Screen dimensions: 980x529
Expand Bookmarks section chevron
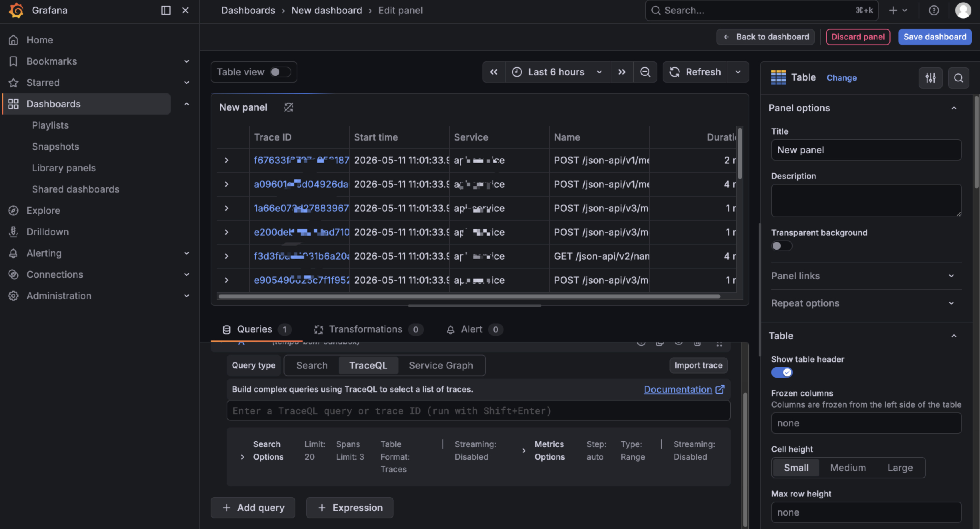coord(186,61)
